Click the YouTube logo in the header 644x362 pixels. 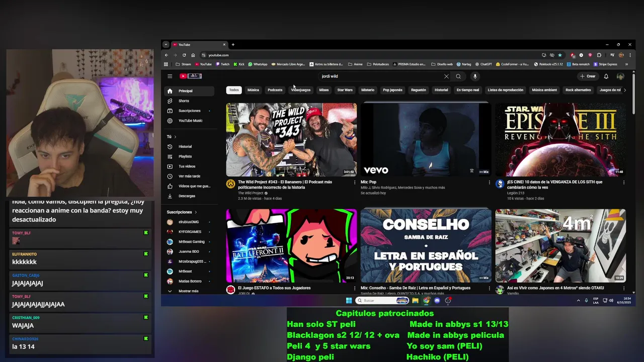pyautogui.click(x=191, y=76)
